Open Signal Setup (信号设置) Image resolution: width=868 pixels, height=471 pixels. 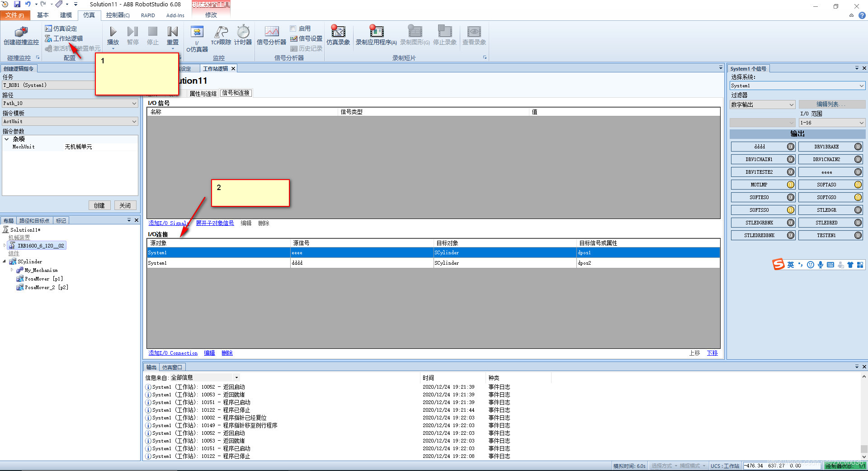(x=306, y=38)
